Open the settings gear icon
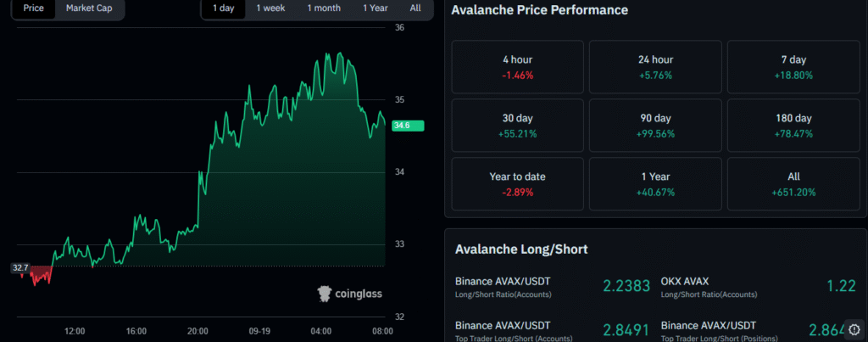Screen dimensions: 868x342 (854, 328)
